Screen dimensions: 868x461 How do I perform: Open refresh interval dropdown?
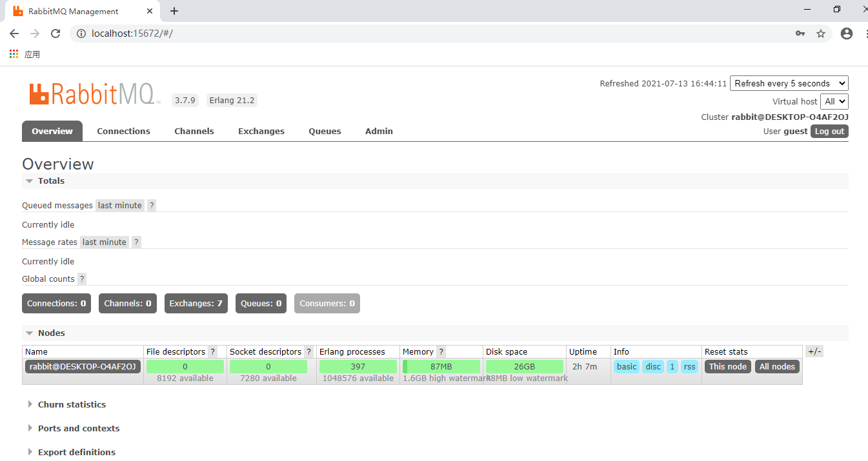coord(789,83)
